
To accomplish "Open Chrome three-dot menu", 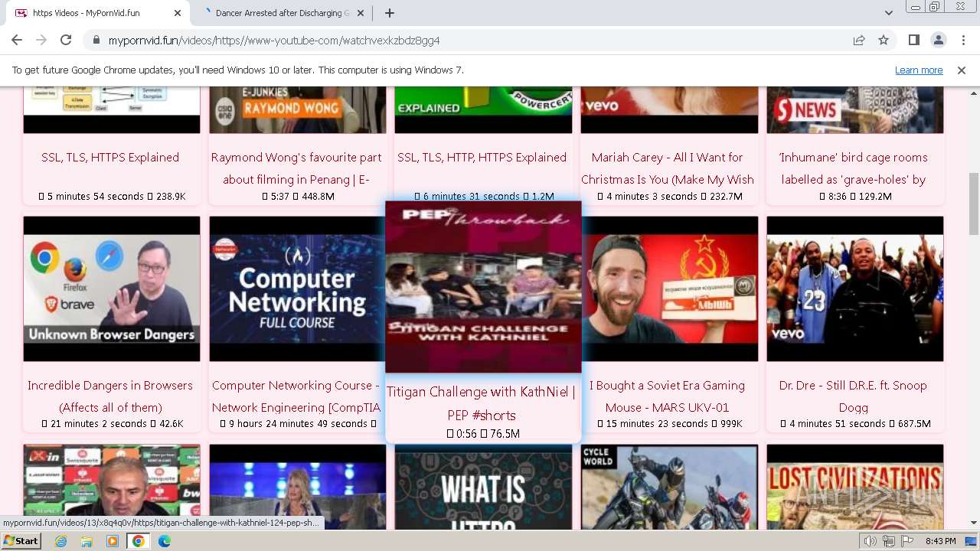I will (x=962, y=40).
